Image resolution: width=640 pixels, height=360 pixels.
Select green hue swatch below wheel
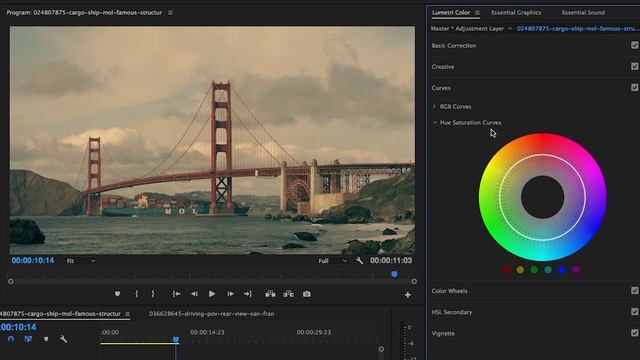(x=534, y=270)
